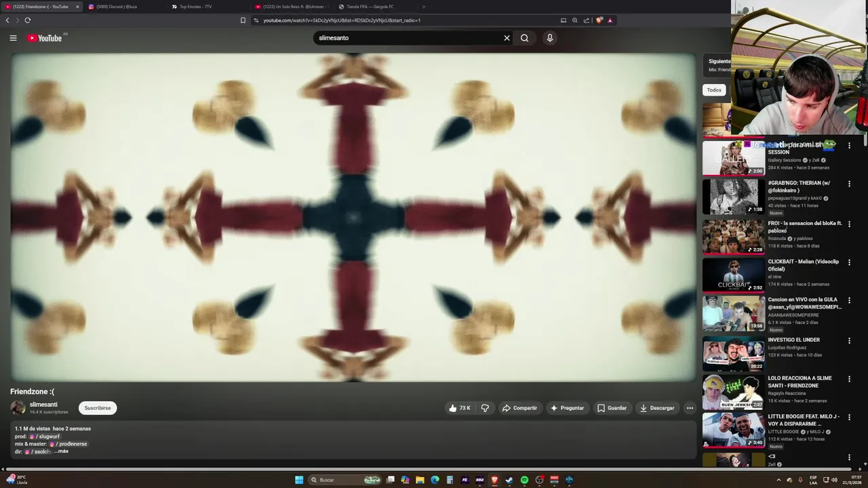
Task: Open the Brave Shields lion icon
Action: (x=599, y=20)
